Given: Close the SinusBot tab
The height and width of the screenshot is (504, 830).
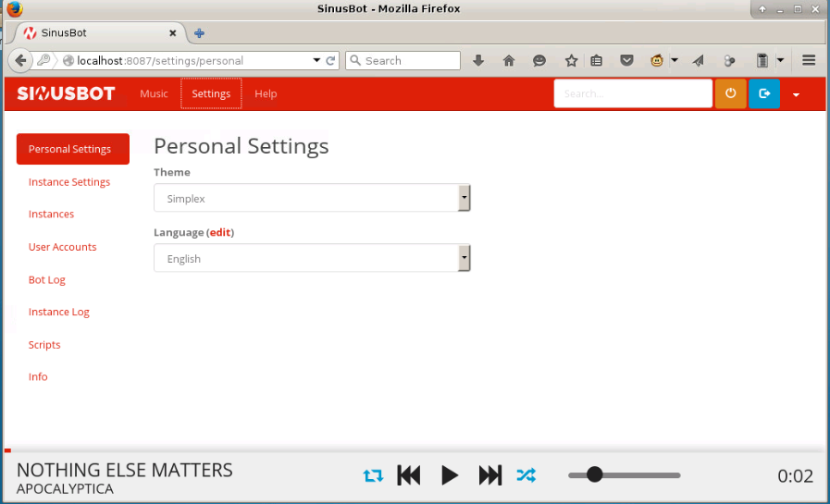Looking at the screenshot, I should 172,33.
